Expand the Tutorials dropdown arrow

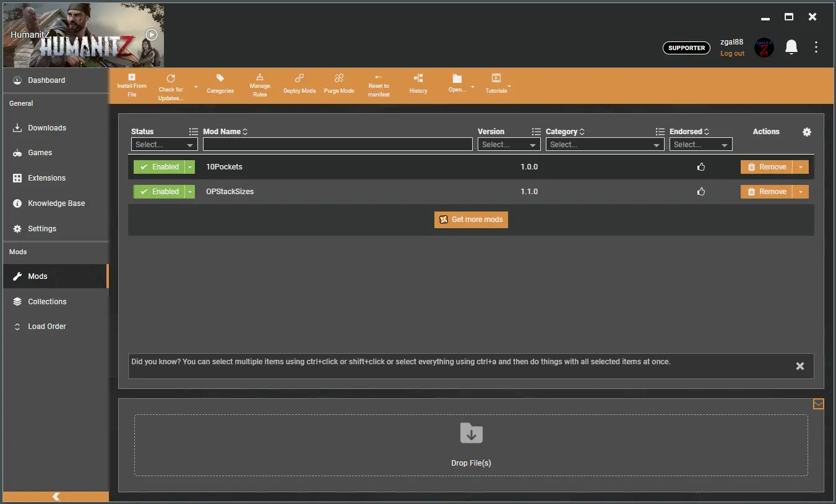[x=509, y=86]
